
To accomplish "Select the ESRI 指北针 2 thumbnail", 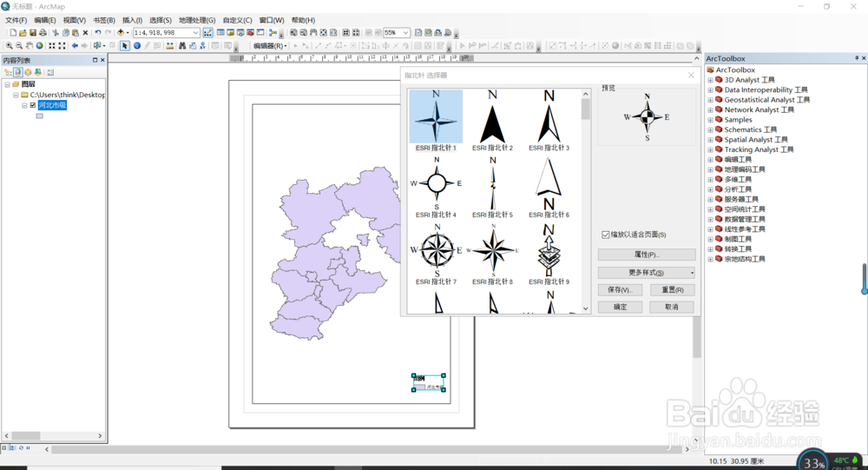I will [493, 120].
